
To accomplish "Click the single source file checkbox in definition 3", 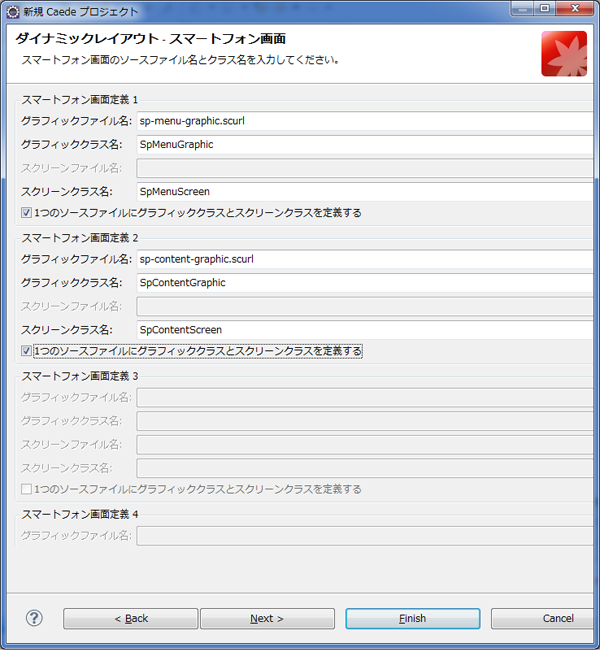I will coord(26,489).
